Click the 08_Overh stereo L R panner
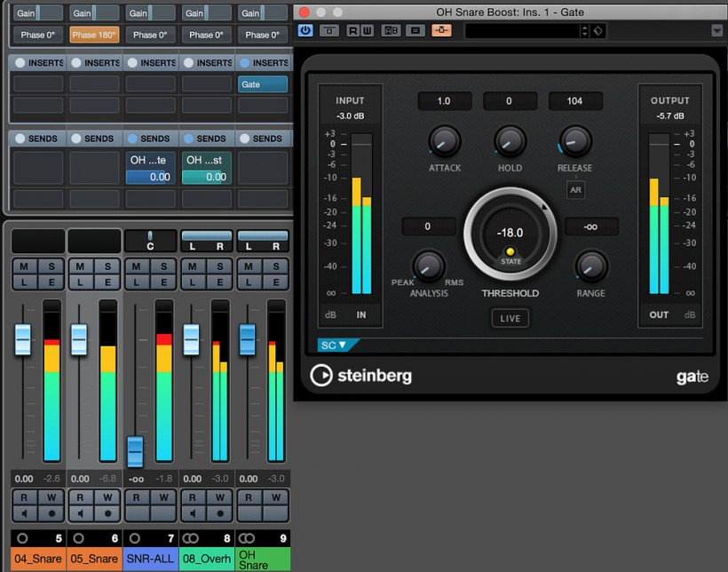The width and height of the screenshot is (728, 572). [207, 242]
